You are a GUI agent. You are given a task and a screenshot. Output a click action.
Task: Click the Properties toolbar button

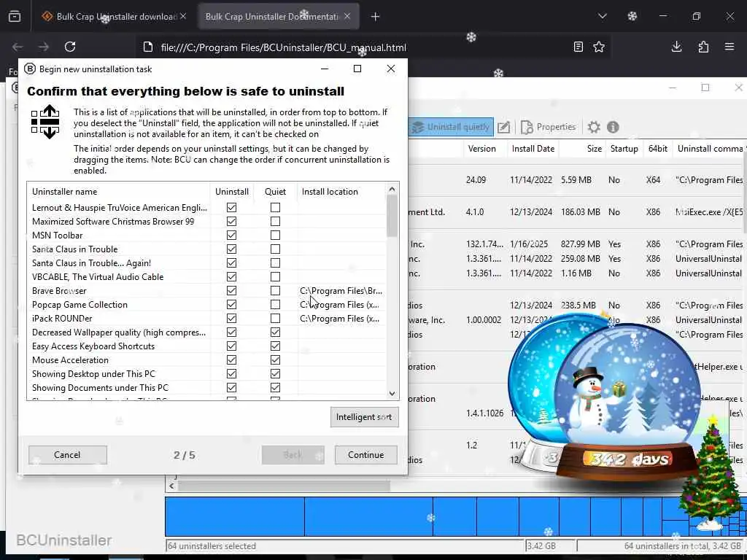[549, 127]
